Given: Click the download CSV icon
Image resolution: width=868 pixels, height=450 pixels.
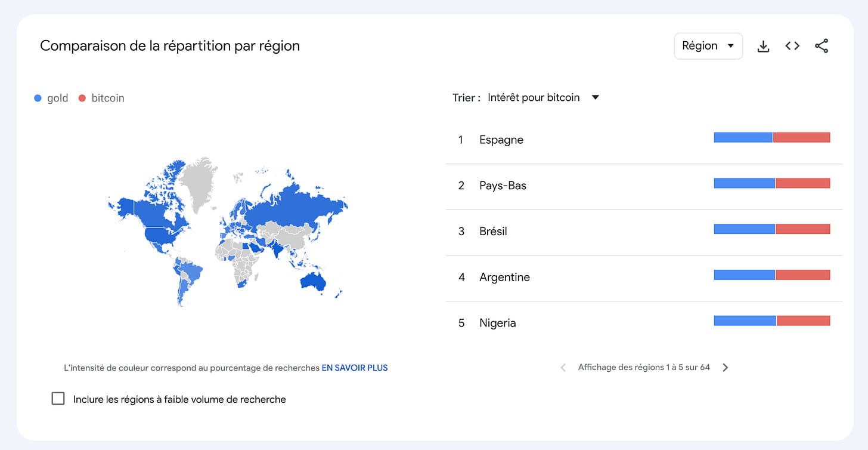Looking at the screenshot, I should pos(763,46).
